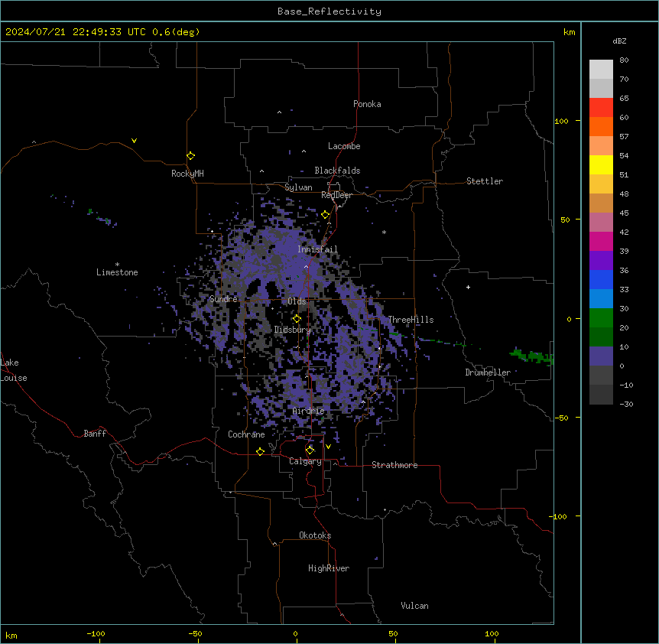This screenshot has height=644, width=659.
Task: Click the red 65-60 dBZ legend swatch
Action: (x=601, y=107)
